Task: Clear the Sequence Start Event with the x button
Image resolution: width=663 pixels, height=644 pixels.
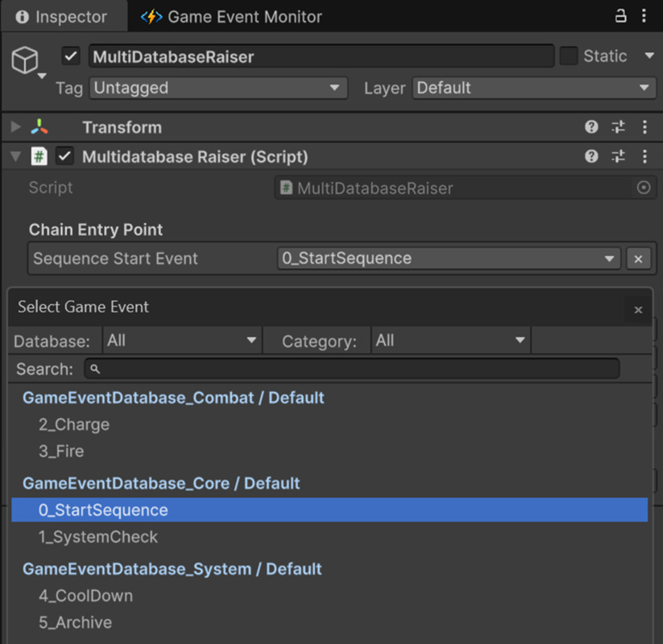Action: coord(639,258)
